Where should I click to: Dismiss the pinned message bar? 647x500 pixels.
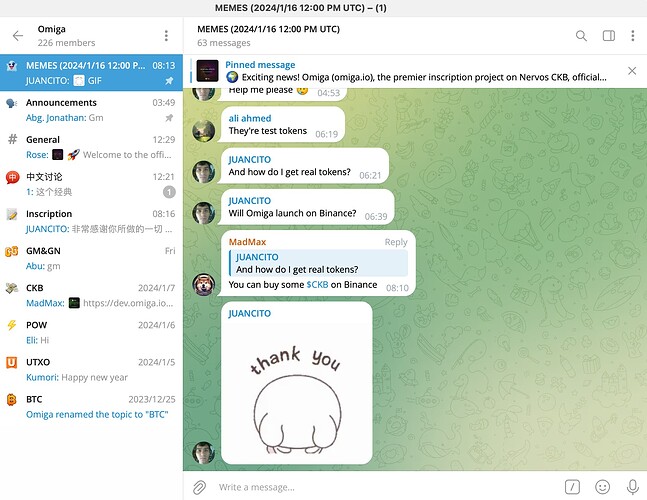click(632, 71)
